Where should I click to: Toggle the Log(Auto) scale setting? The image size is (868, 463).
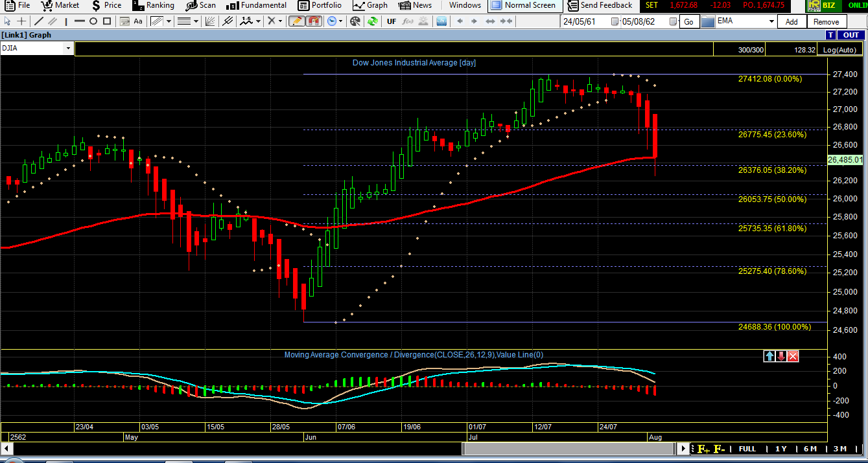click(x=839, y=49)
